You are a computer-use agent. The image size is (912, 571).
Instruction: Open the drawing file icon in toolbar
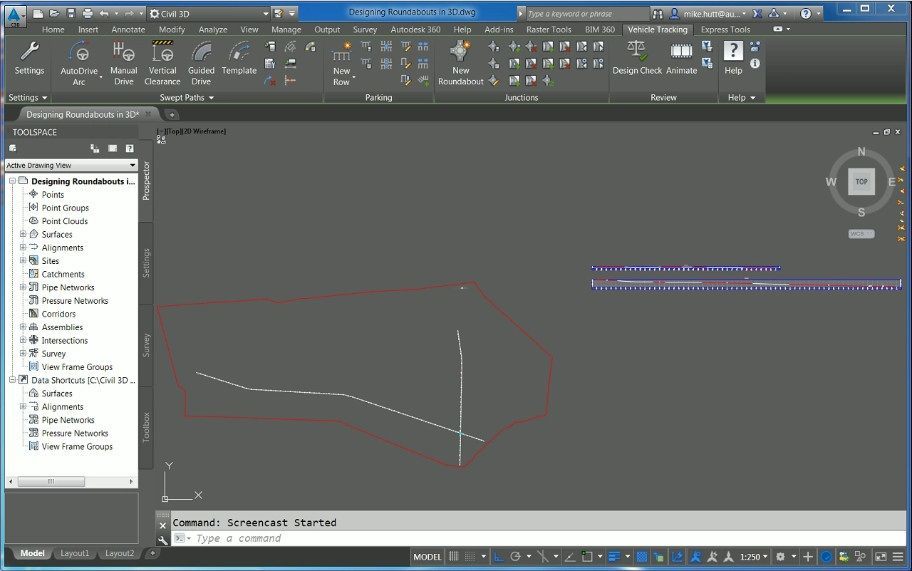tap(54, 13)
